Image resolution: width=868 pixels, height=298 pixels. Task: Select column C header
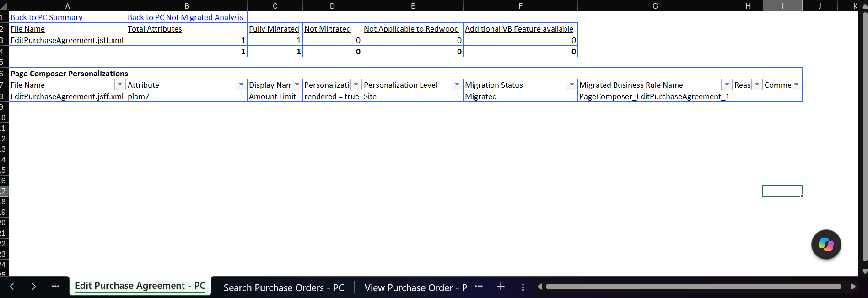[275, 6]
